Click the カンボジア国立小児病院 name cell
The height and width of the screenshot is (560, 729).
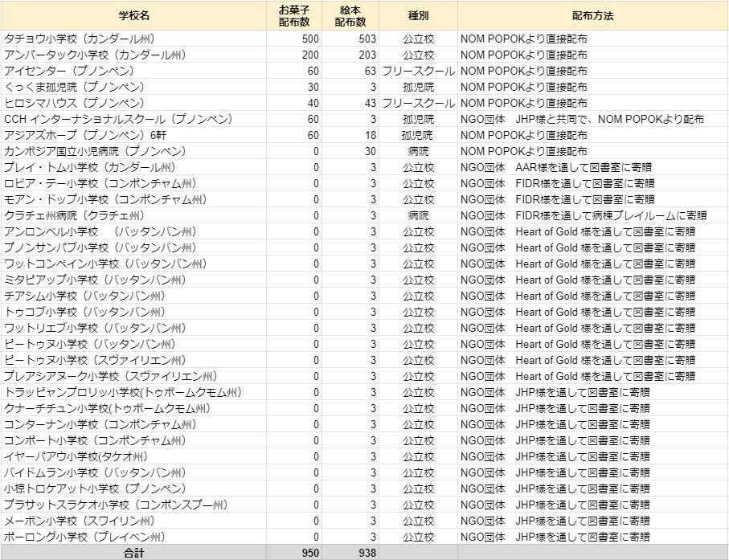(x=93, y=151)
